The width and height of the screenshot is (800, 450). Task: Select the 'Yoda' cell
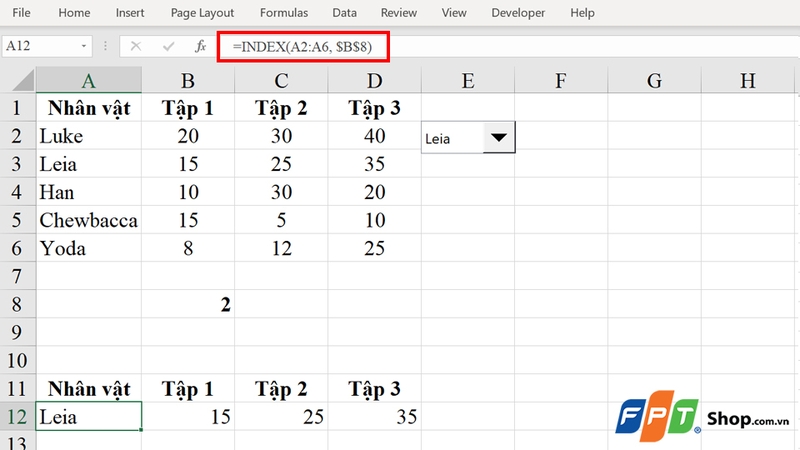89,248
